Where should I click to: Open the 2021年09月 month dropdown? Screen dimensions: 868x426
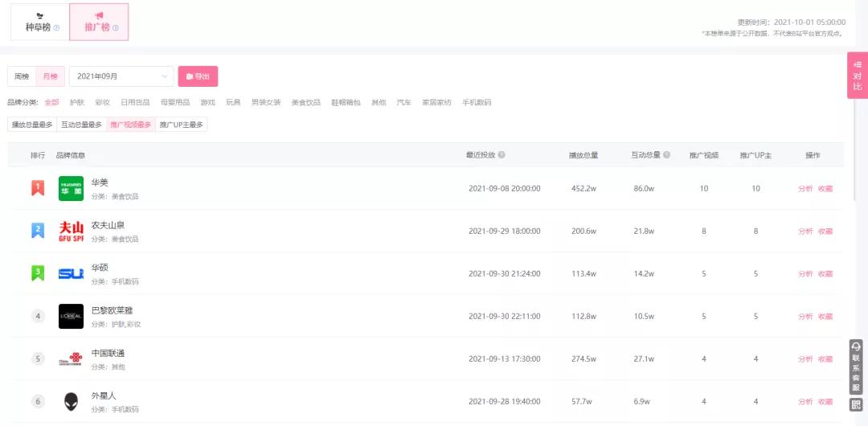(x=121, y=76)
